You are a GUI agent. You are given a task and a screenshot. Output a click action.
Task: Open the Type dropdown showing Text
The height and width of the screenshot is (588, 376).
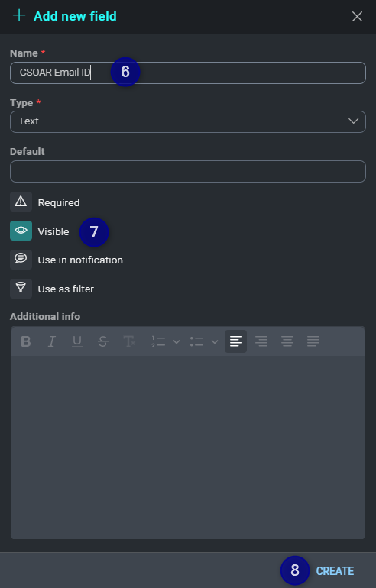[188, 121]
